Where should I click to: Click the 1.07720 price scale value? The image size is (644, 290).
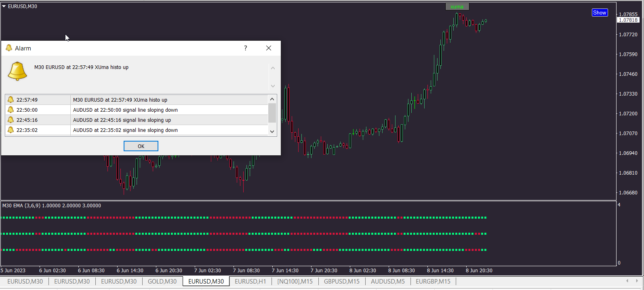click(628, 35)
